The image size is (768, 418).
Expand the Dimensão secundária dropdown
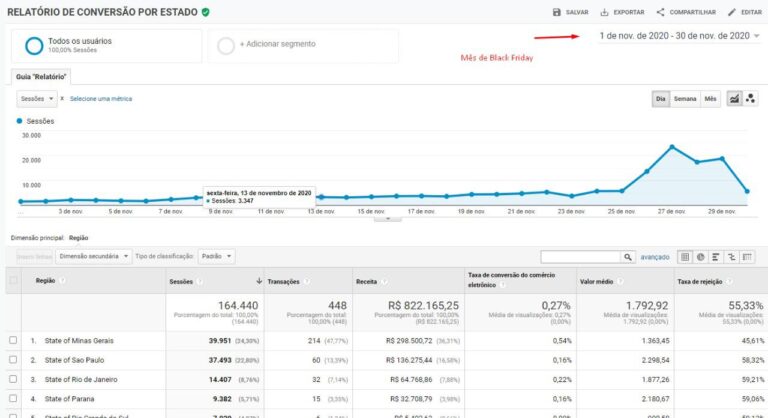click(x=94, y=256)
